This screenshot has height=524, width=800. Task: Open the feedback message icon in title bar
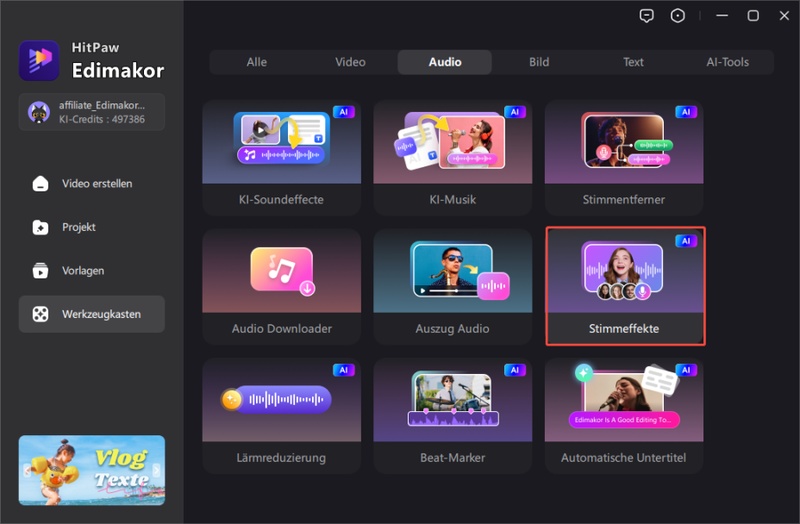coord(646,16)
